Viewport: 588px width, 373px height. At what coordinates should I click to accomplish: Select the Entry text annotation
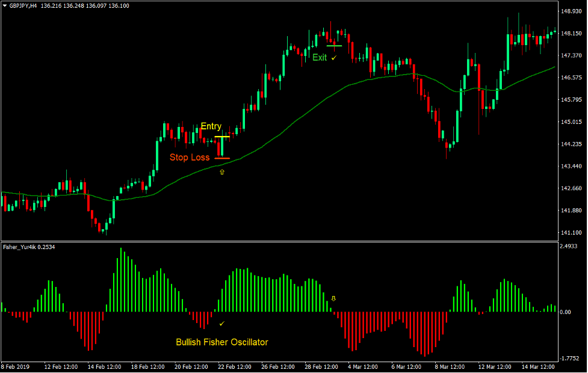211,126
